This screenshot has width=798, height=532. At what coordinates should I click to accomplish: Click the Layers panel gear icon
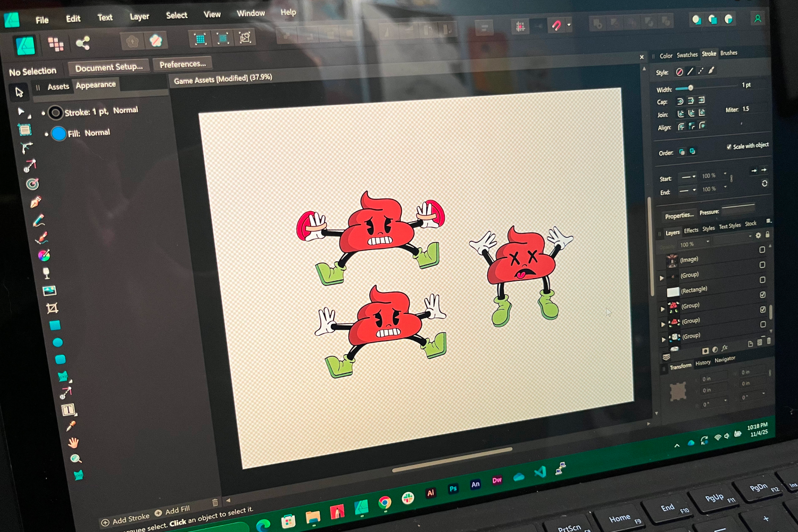point(758,235)
